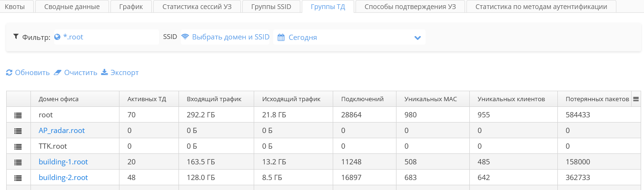Click the list icon beside building-2.root
The height and width of the screenshot is (190, 644).
click(x=18, y=178)
